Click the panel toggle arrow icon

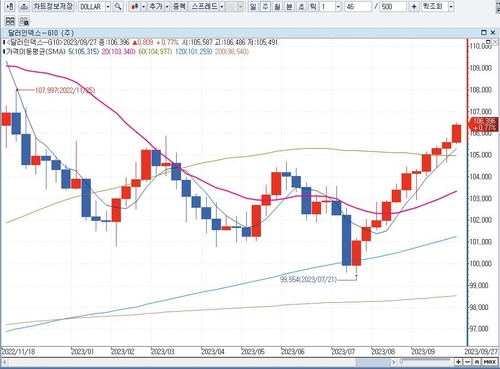tap(10, 6)
